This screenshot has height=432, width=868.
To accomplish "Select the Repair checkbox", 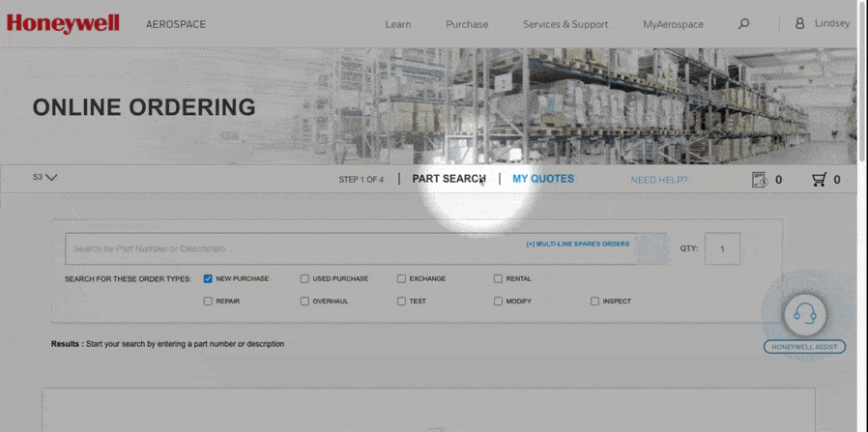I will [x=208, y=302].
